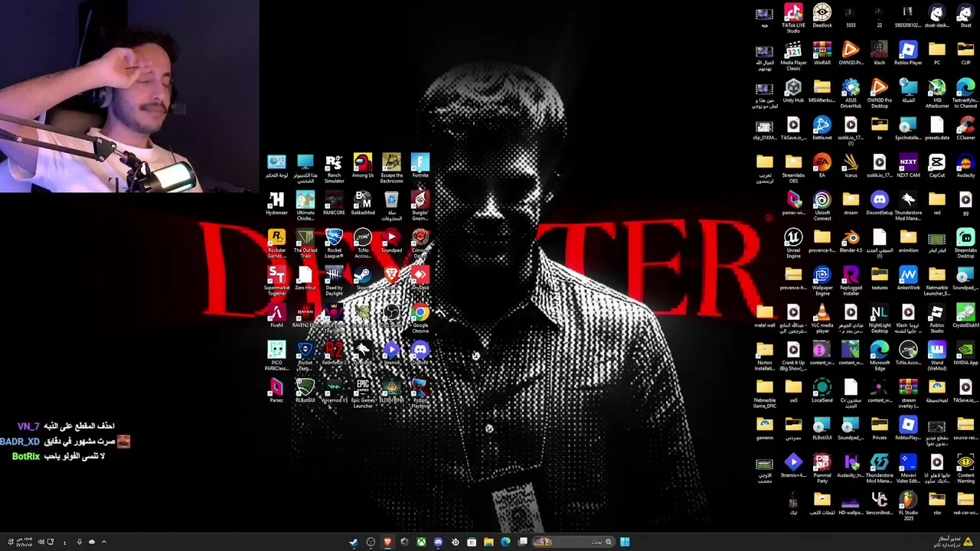Launch Escape the Backrooms shortcut
The image size is (980, 551).
coord(391,169)
